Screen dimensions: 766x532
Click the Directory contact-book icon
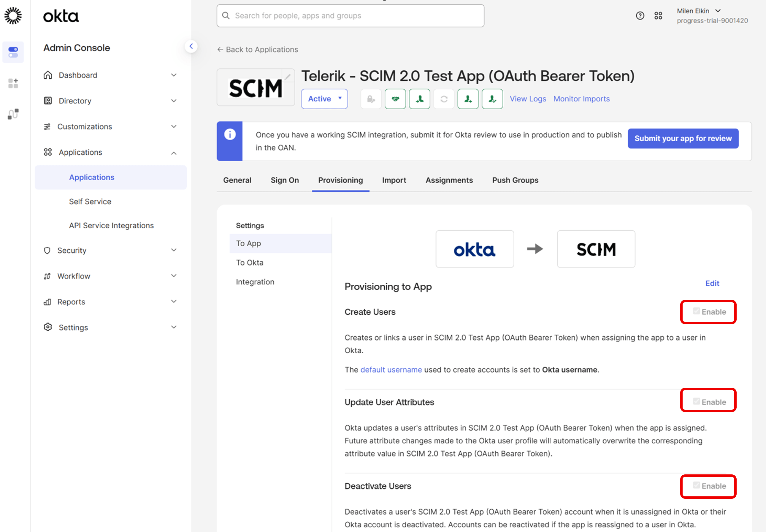[48, 101]
